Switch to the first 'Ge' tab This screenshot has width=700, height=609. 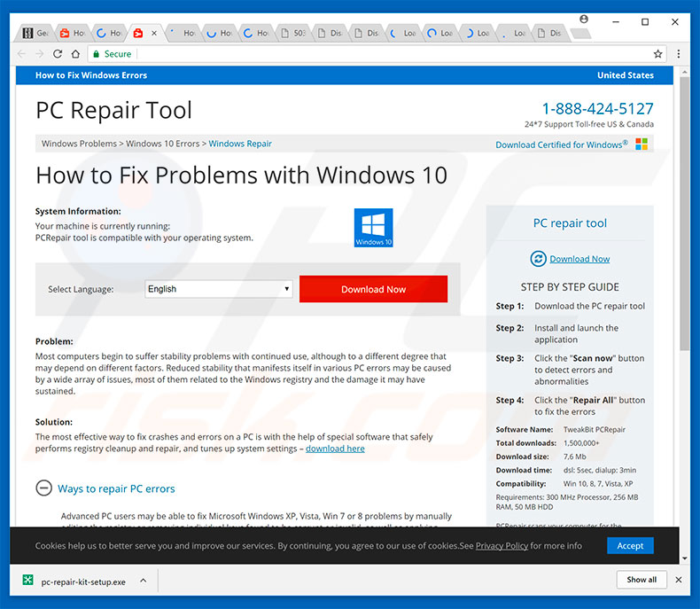click(35, 33)
